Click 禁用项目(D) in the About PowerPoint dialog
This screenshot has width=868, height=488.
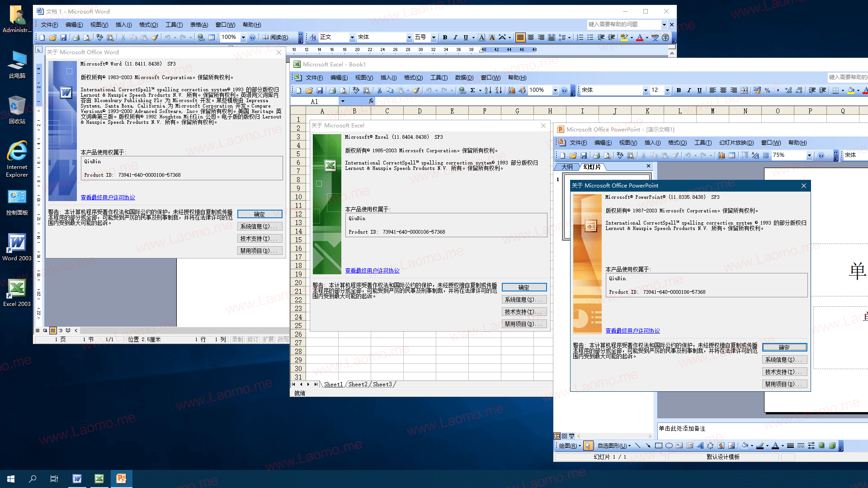[x=785, y=384]
